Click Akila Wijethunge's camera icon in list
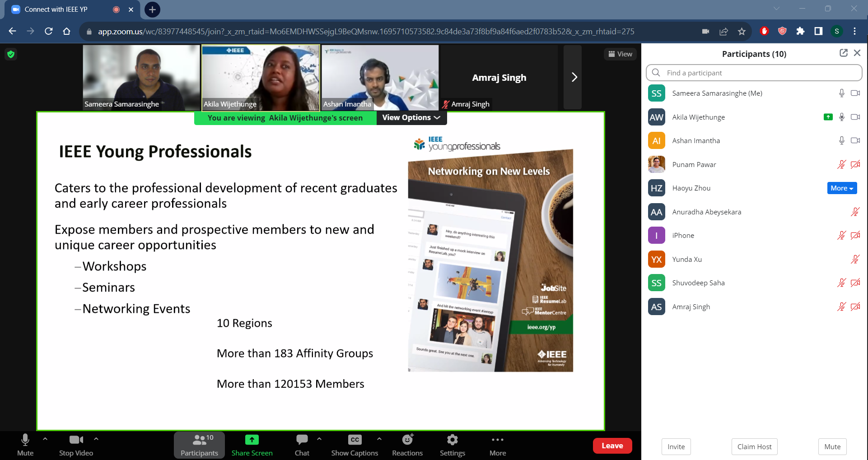Image resolution: width=868 pixels, height=460 pixels. tap(855, 117)
